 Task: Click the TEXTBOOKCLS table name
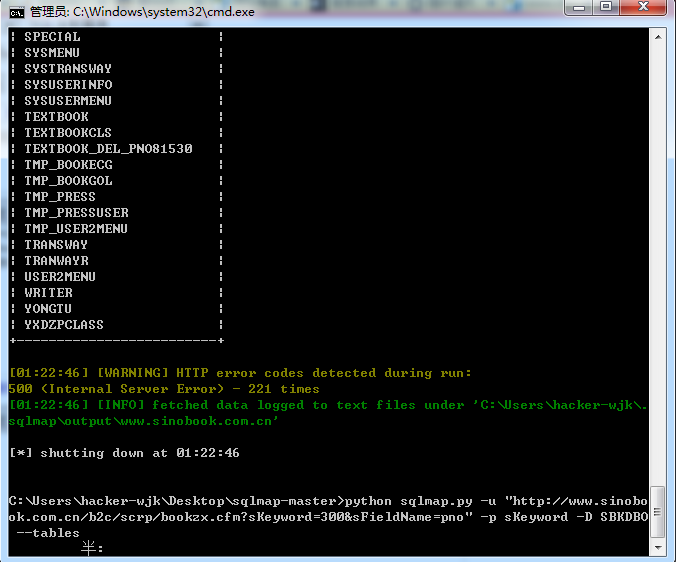click(68, 132)
